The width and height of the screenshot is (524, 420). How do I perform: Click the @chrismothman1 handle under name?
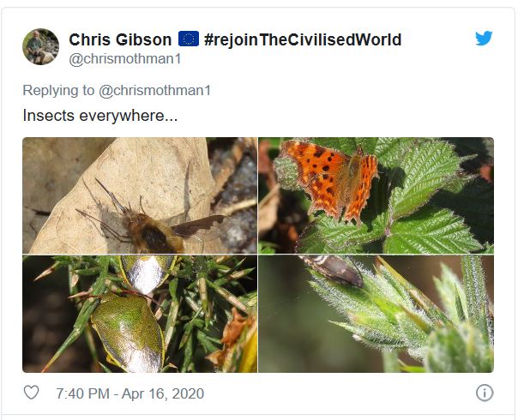125,59
